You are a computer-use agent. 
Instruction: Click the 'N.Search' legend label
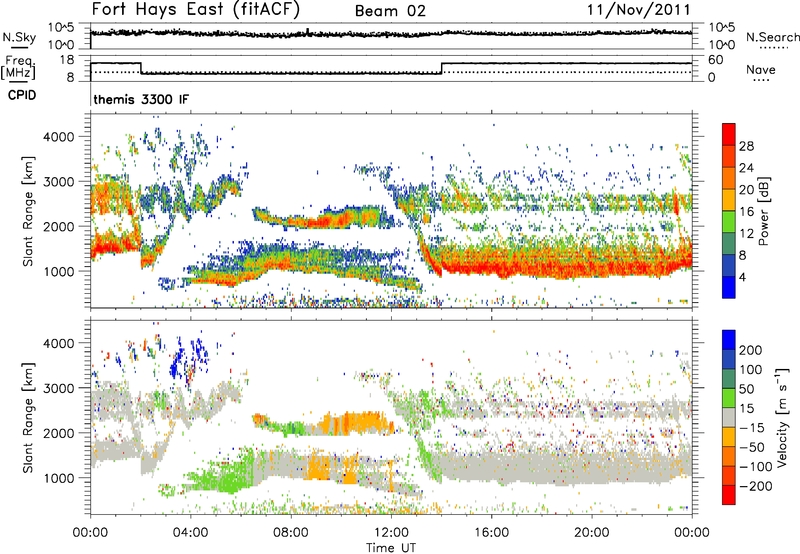click(772, 37)
